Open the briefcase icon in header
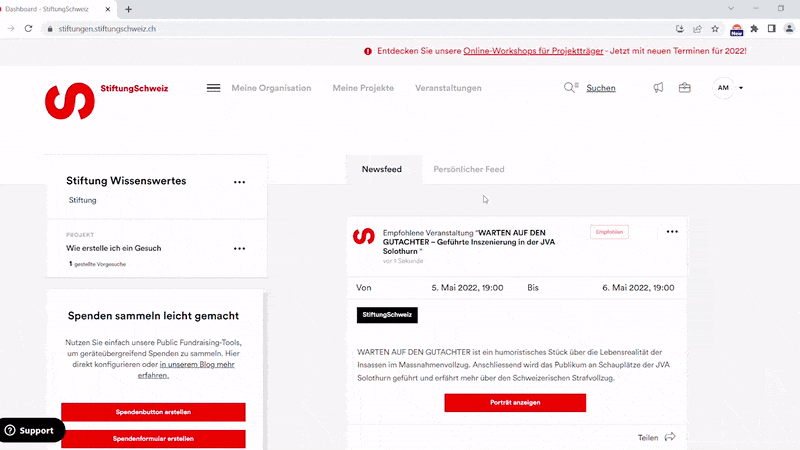Image resolution: width=800 pixels, height=450 pixels. click(685, 88)
